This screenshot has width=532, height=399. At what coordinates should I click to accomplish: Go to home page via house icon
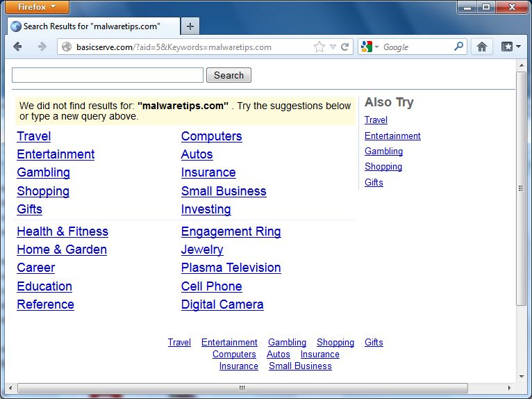coord(482,47)
